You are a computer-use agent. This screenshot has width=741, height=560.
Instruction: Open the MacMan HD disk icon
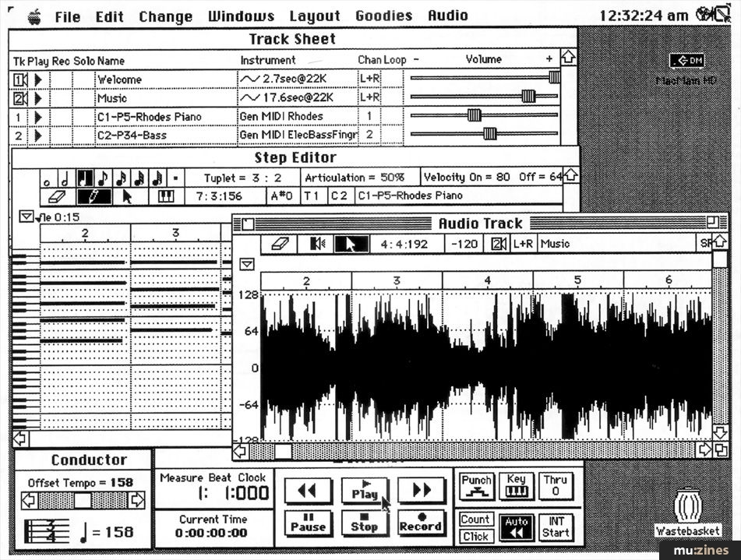tap(686, 62)
